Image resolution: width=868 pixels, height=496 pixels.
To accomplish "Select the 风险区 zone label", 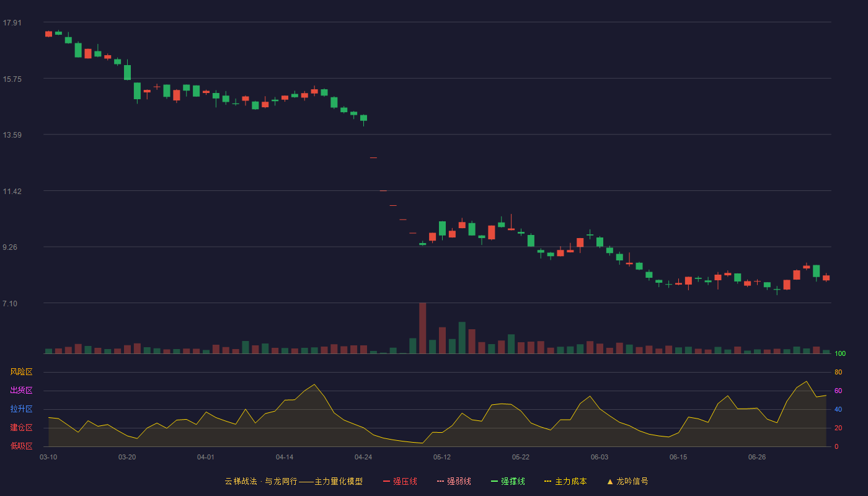I will point(21,372).
